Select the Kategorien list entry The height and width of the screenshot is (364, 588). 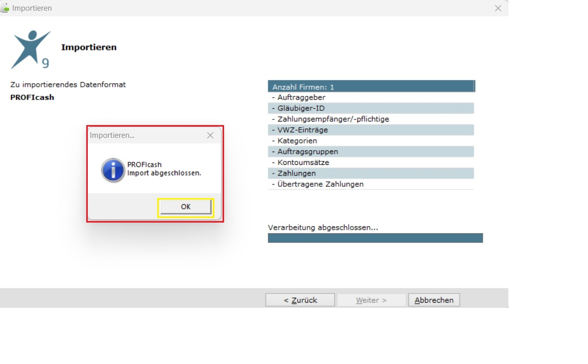[x=371, y=141]
